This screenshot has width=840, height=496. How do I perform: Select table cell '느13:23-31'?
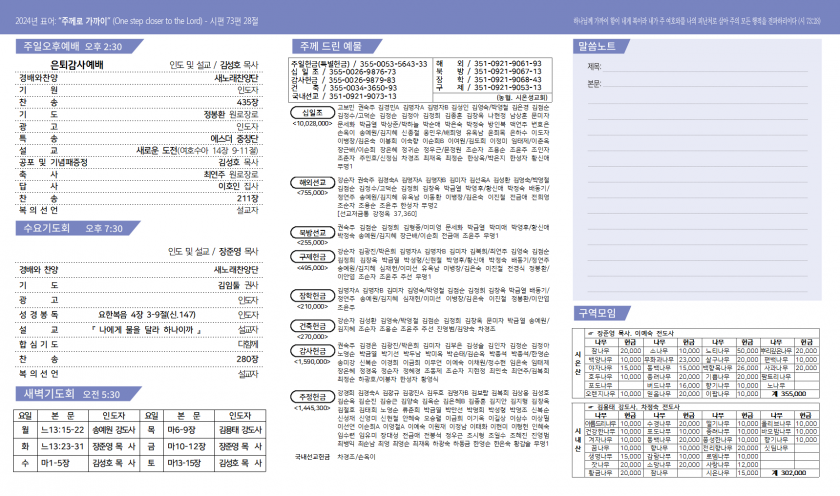63,446
